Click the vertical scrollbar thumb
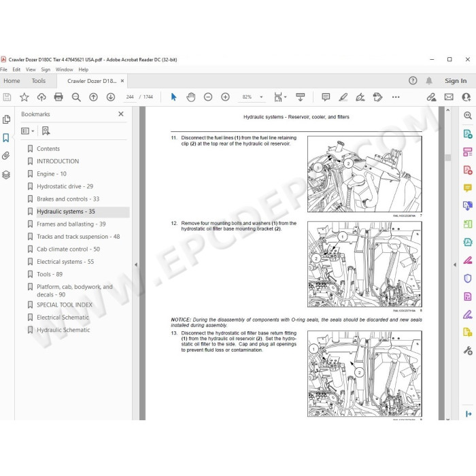 point(447,158)
